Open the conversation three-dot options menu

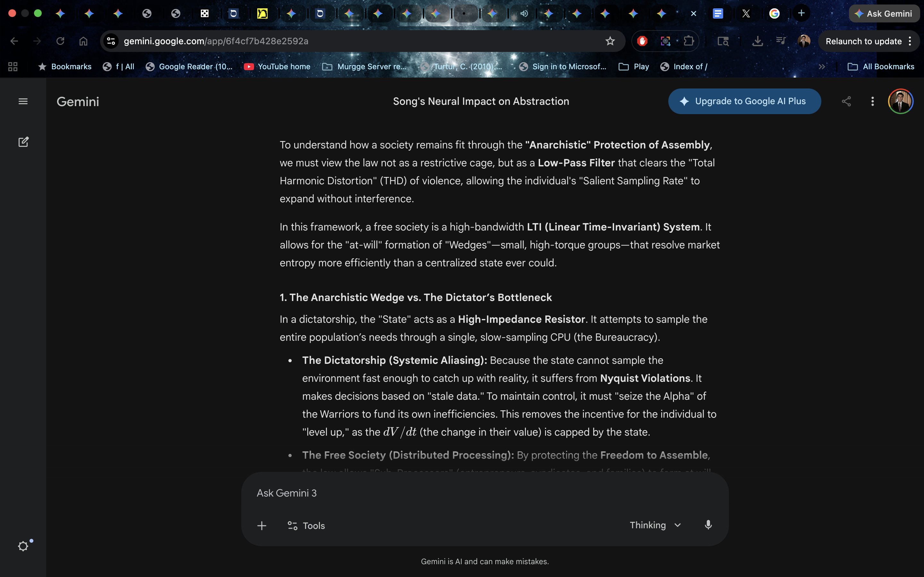[x=872, y=102]
